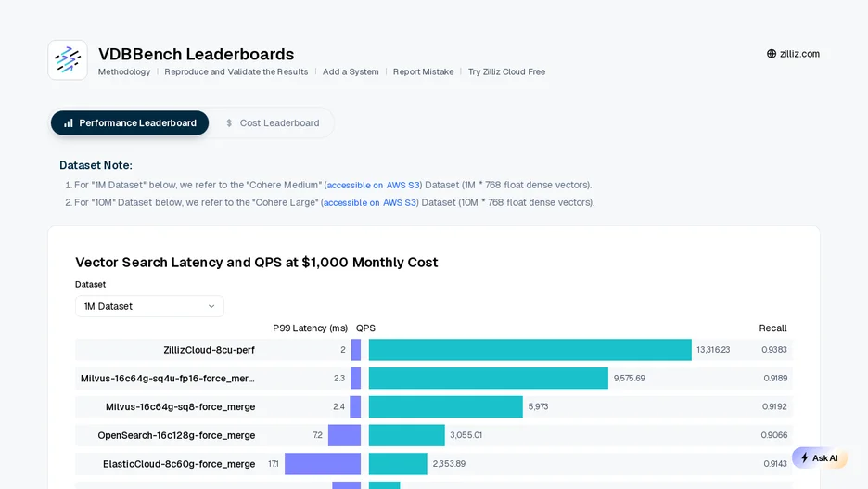Viewport: 868px width, 489px height.
Task: Open the Report Mistake link
Action: point(424,72)
